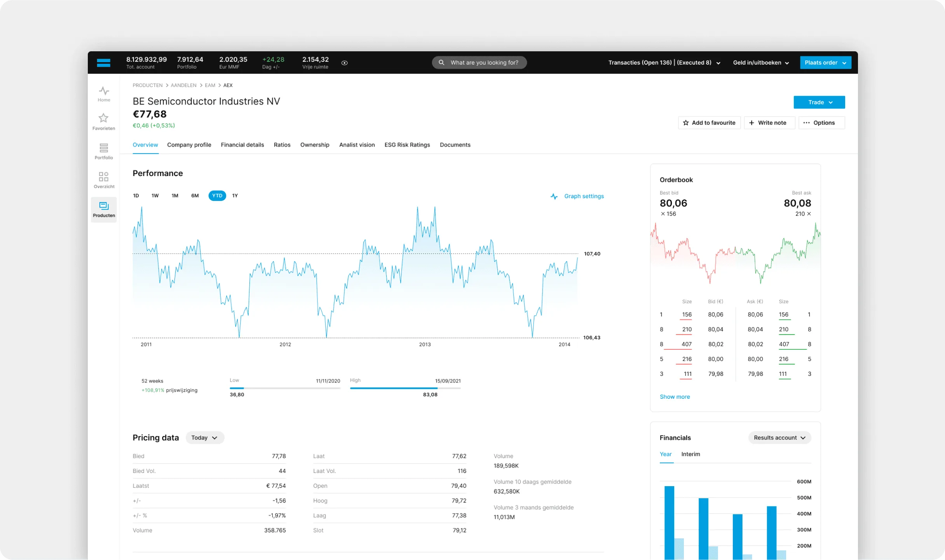The width and height of the screenshot is (945, 560).
Task: Open Results account dropdown
Action: point(779,438)
